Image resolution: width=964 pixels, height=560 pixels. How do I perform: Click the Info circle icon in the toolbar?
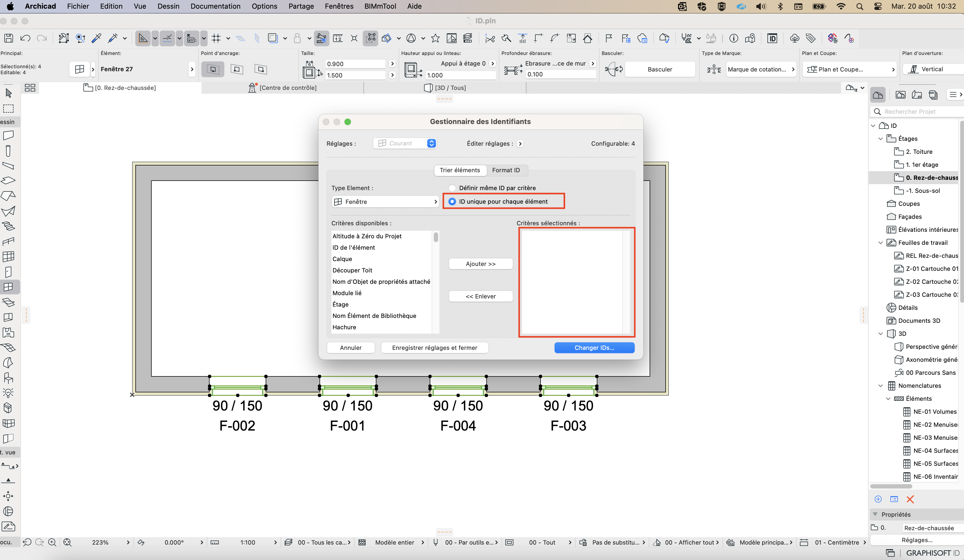point(733,38)
